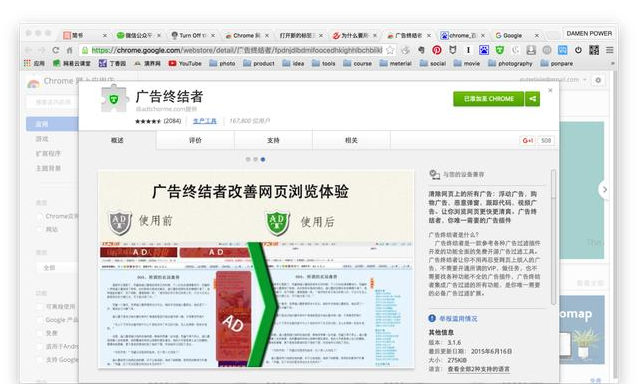Click the second screenshot carousel dot
The image size is (641, 384).
(x=256, y=159)
